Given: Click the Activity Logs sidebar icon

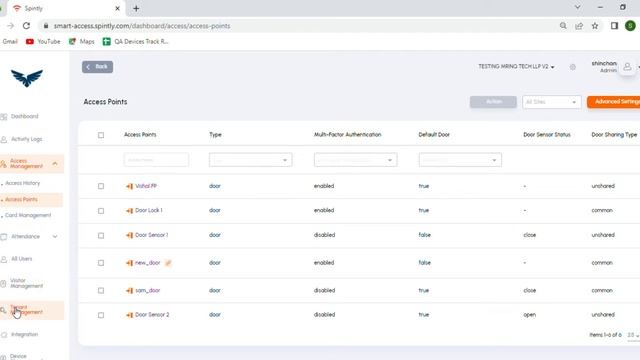Looking at the screenshot, I should coord(4,140).
